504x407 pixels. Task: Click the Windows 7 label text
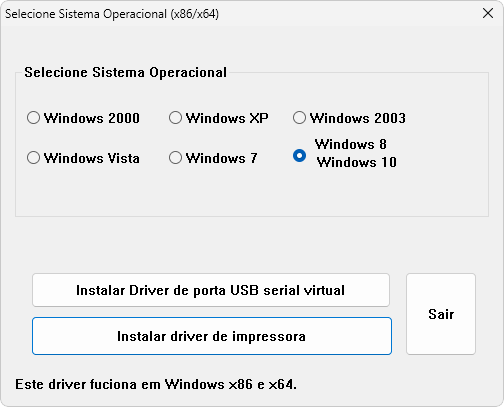click(222, 158)
